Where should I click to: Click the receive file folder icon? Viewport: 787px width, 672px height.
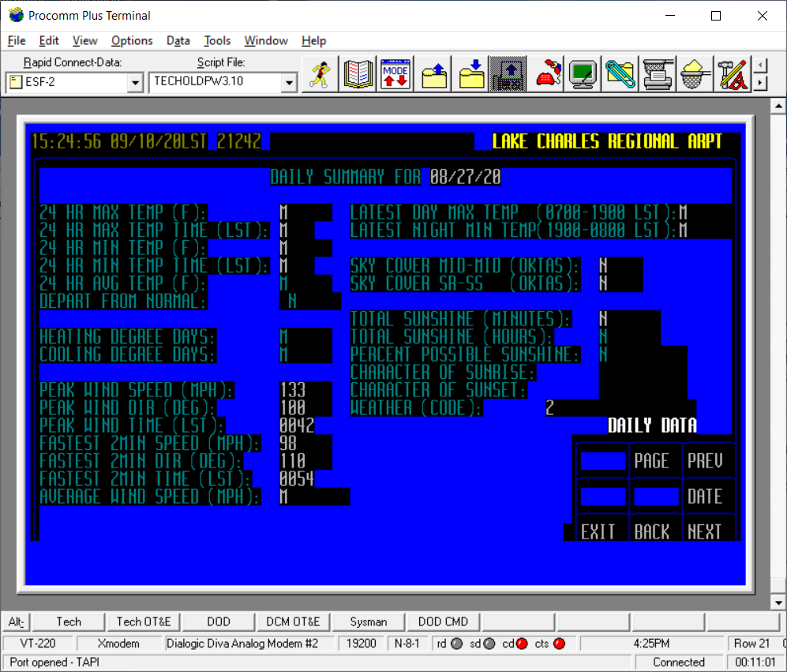coord(470,74)
